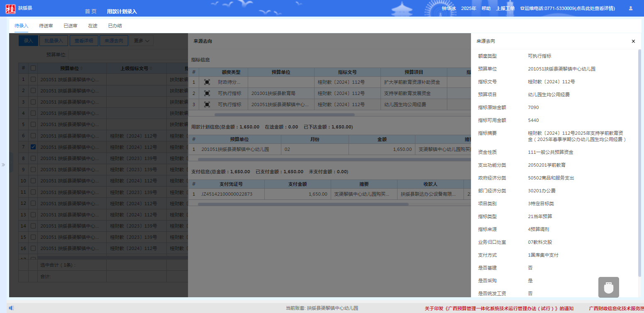644x313 pixels.
Task: Check the checkbox for row 1
Action: pos(33,79)
